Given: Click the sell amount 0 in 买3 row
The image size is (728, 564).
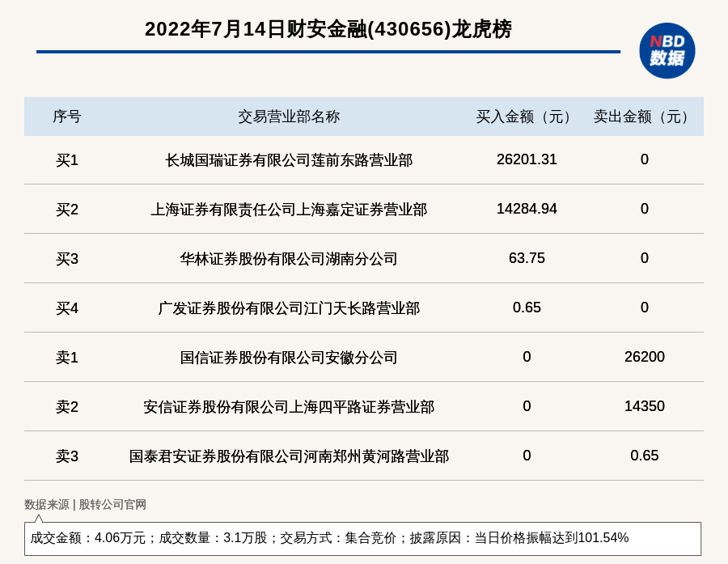Looking at the screenshot, I should tap(645, 258).
